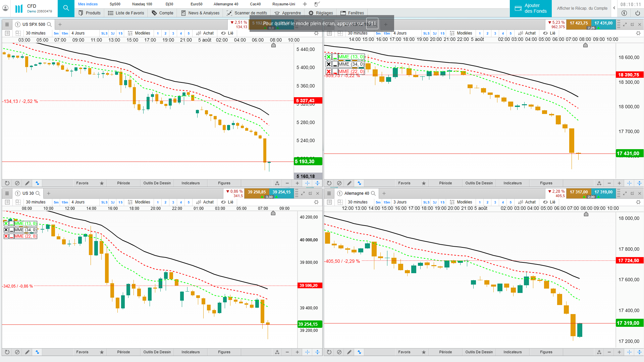Click grid layout icon in SPX toolbar
644x362 pixels.
tap(18, 33)
